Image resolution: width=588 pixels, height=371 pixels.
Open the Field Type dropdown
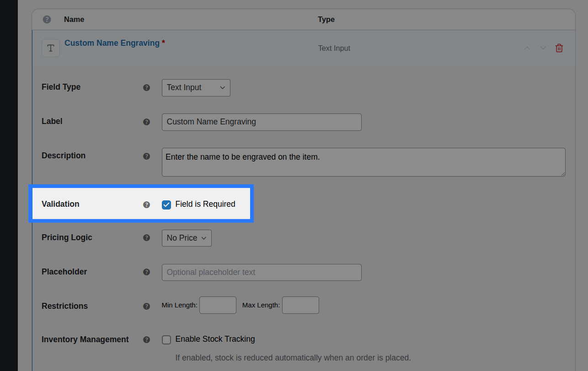coord(196,88)
